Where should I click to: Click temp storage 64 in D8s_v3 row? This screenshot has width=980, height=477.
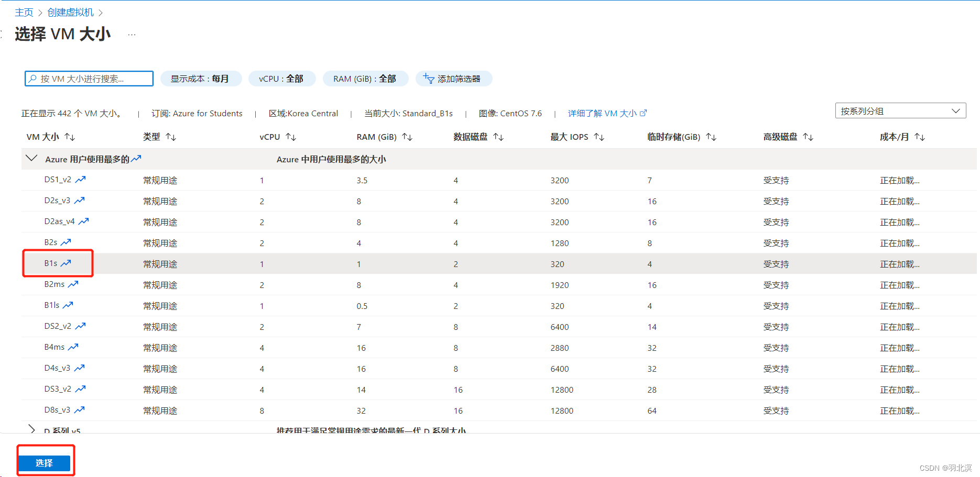pos(652,411)
